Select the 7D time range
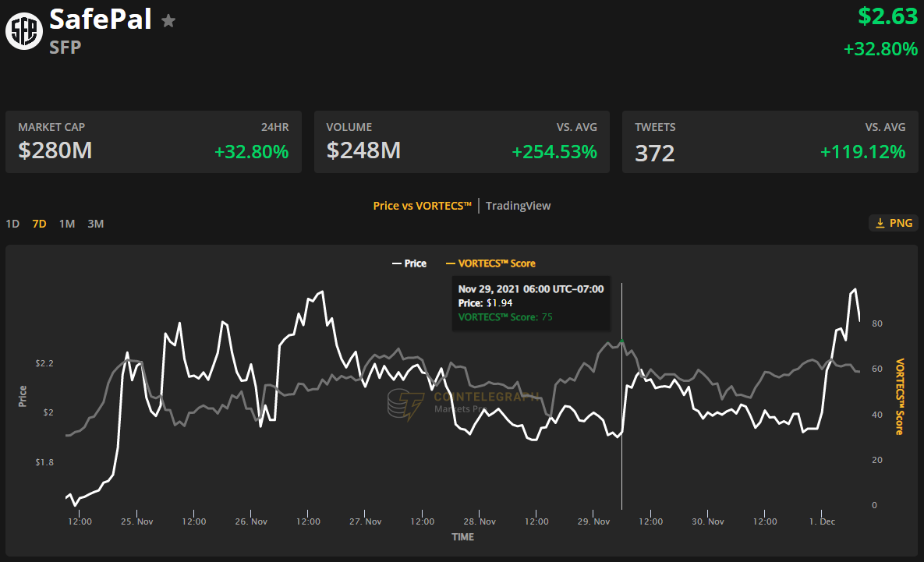The height and width of the screenshot is (562, 924). point(39,224)
